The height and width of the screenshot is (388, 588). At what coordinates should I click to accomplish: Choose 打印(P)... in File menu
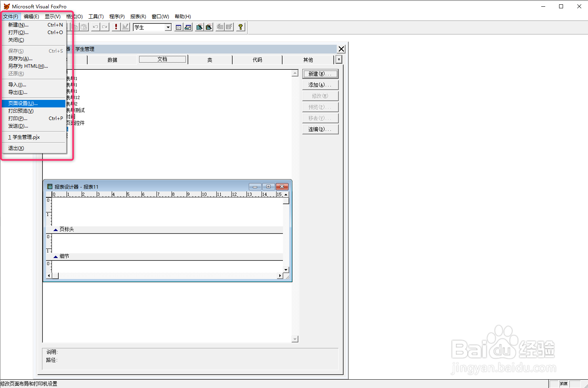click(34, 119)
